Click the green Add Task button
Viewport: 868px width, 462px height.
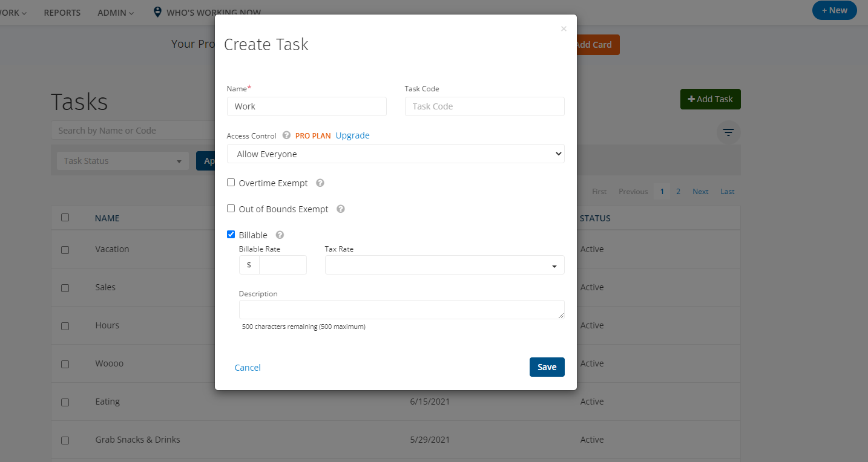(x=711, y=99)
